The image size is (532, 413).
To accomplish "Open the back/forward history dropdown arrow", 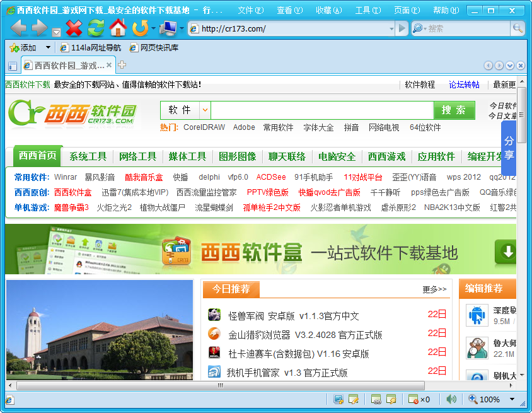I will tap(56, 32).
